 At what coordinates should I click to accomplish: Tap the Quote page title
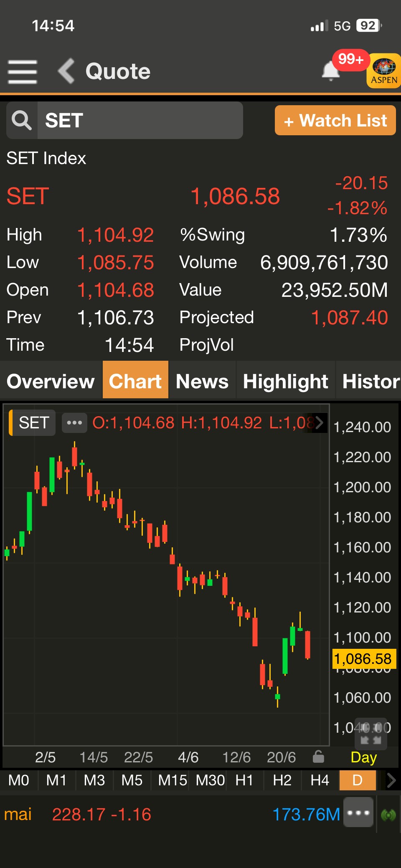pos(118,71)
